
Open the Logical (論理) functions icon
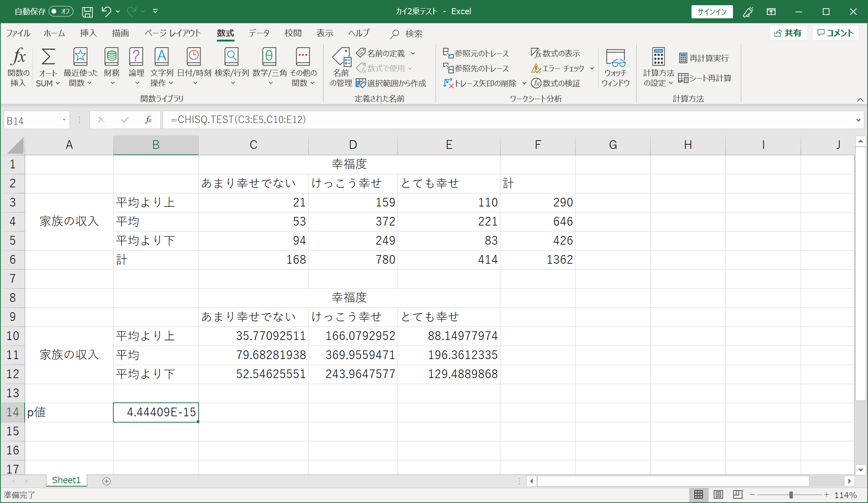pyautogui.click(x=136, y=56)
